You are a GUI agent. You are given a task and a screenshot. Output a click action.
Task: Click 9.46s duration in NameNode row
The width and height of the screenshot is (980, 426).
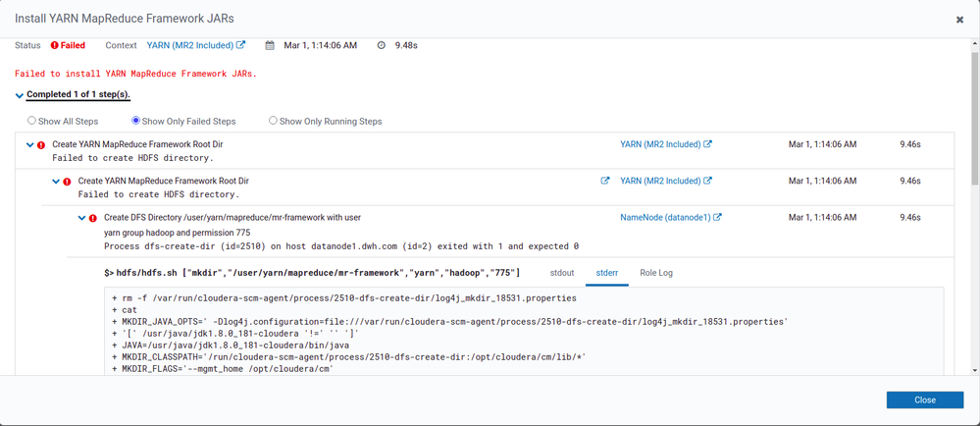tap(910, 218)
